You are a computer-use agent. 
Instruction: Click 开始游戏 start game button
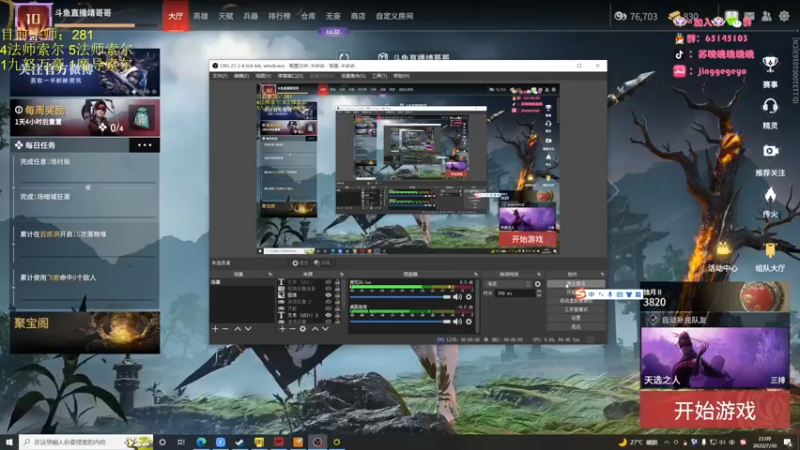pos(715,410)
